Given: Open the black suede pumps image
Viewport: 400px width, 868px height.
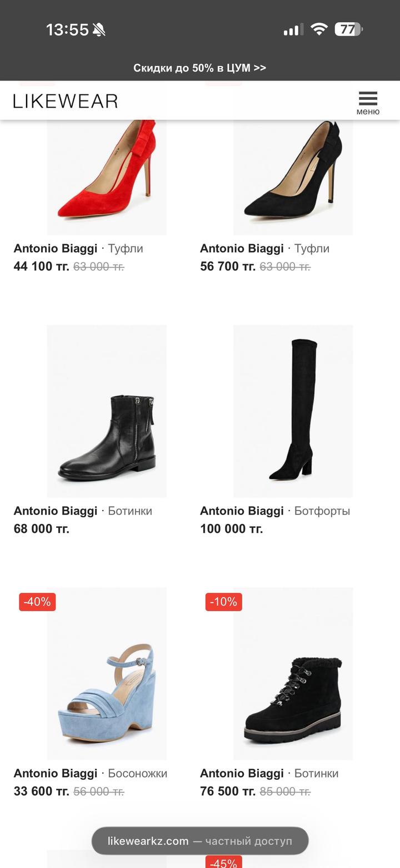Looking at the screenshot, I should point(293,176).
